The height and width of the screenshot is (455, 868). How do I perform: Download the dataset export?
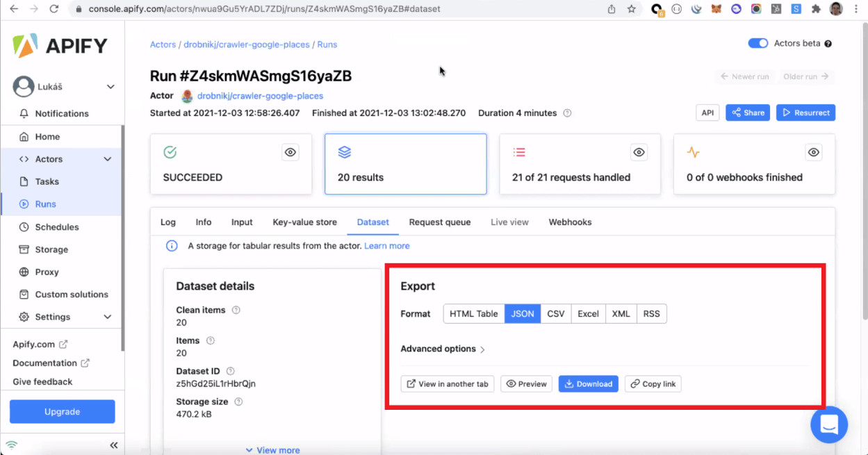(x=588, y=383)
